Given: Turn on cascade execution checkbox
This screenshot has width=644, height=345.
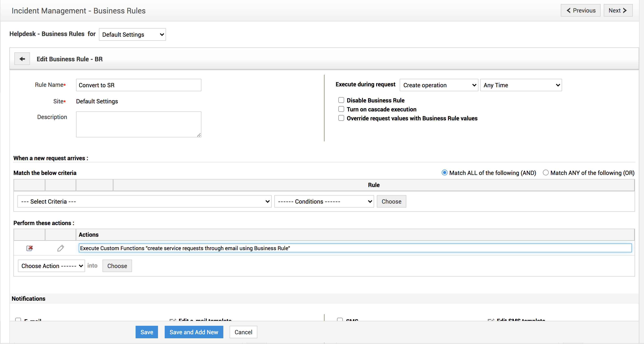Looking at the screenshot, I should tap(341, 109).
